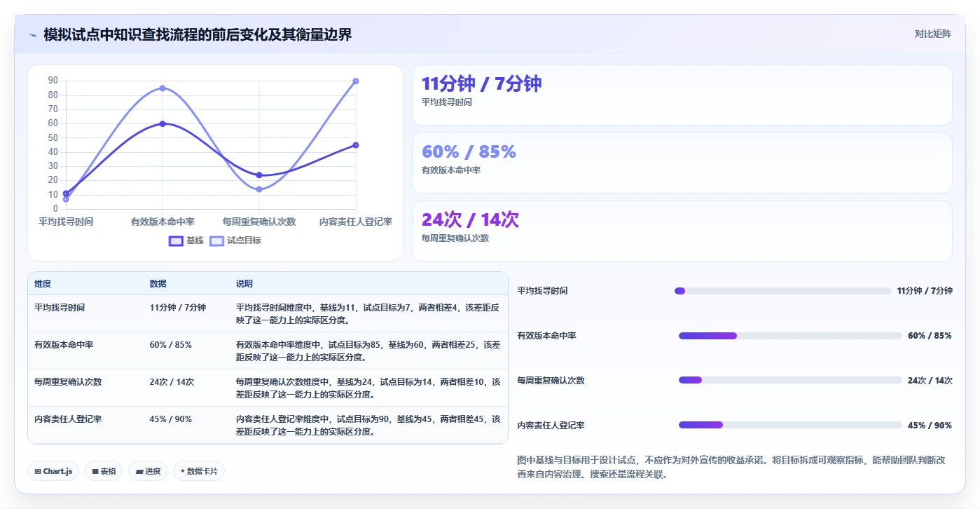Select the 数据卡片 chip

point(199,471)
